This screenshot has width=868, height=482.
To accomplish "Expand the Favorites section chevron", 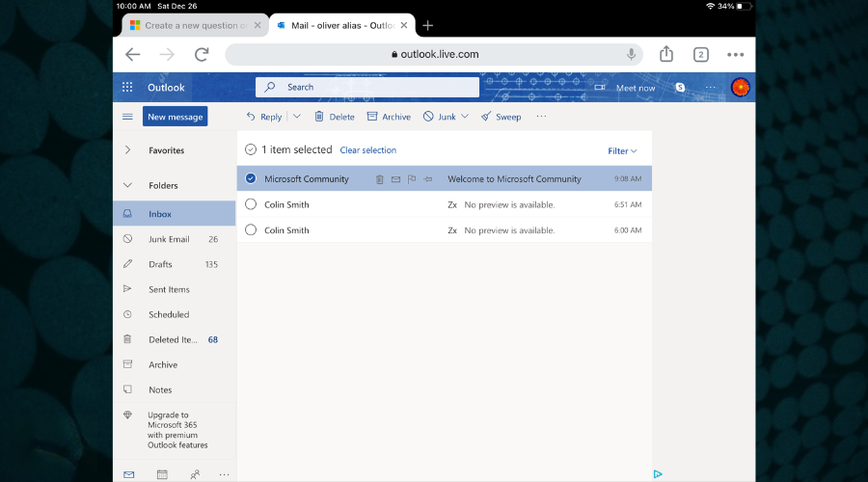I will pos(128,150).
